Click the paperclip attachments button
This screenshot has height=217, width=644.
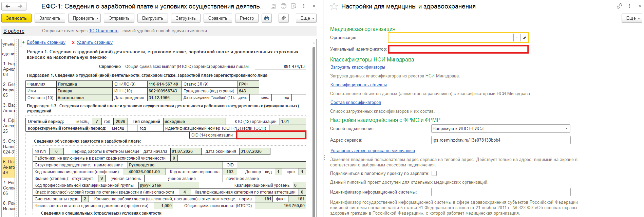[284, 18]
